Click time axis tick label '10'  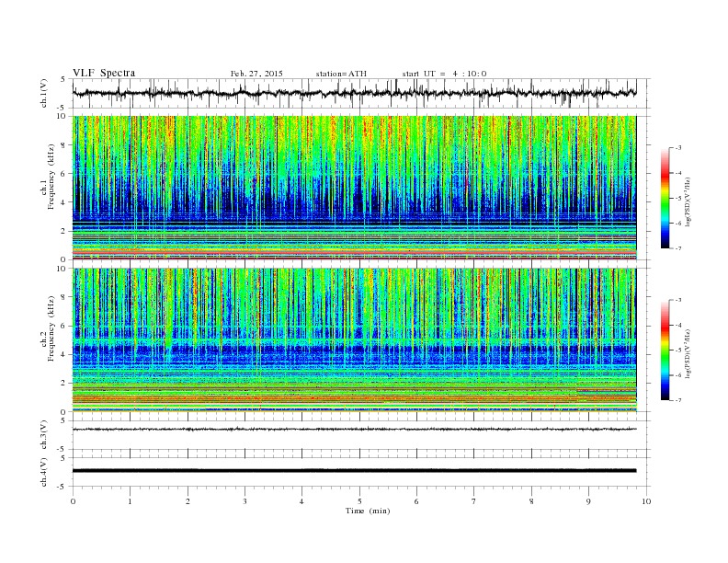click(646, 501)
